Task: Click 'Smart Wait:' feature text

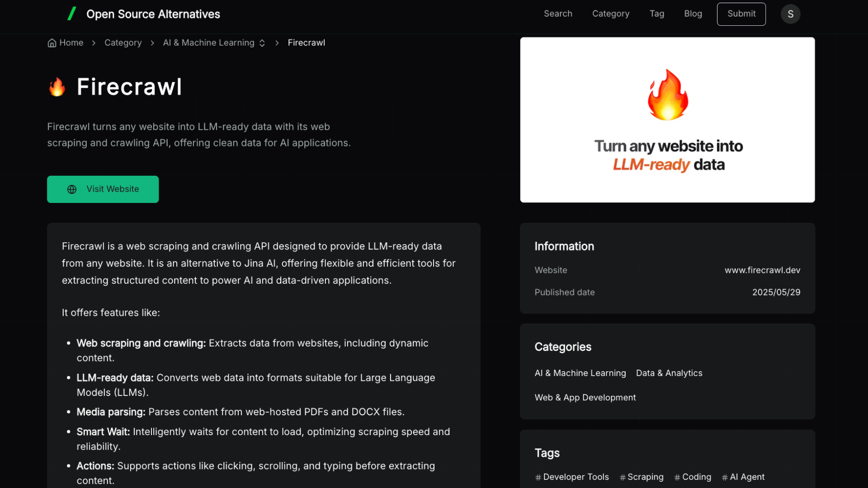Action: 103,432
